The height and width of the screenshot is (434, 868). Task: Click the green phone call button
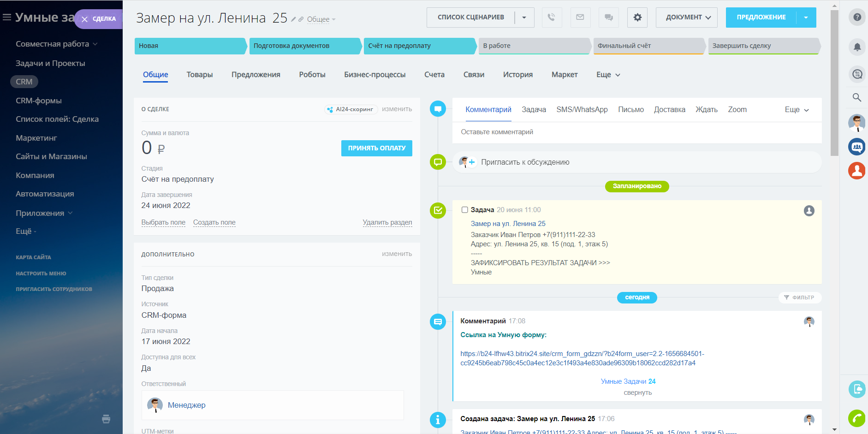857,418
